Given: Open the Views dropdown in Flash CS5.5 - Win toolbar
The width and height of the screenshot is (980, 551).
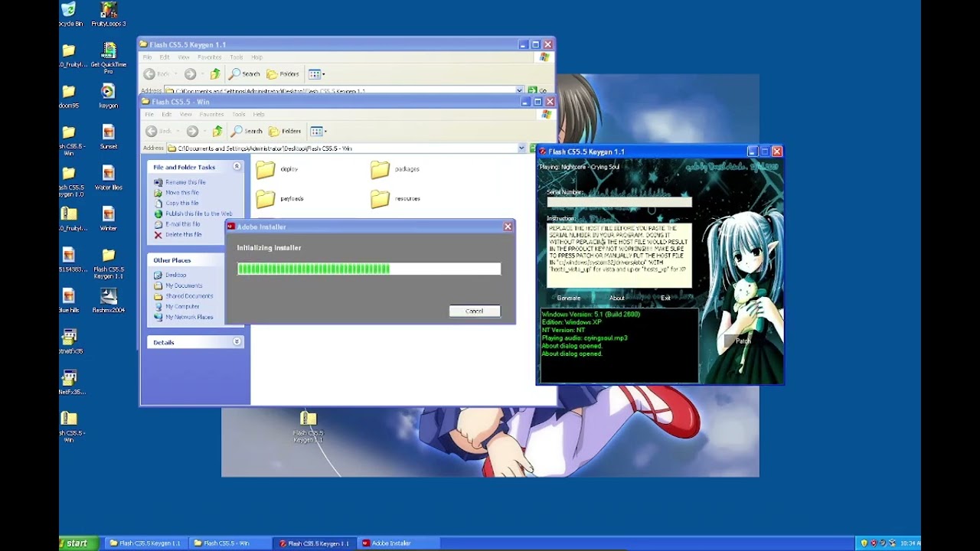Looking at the screenshot, I should 318,131.
